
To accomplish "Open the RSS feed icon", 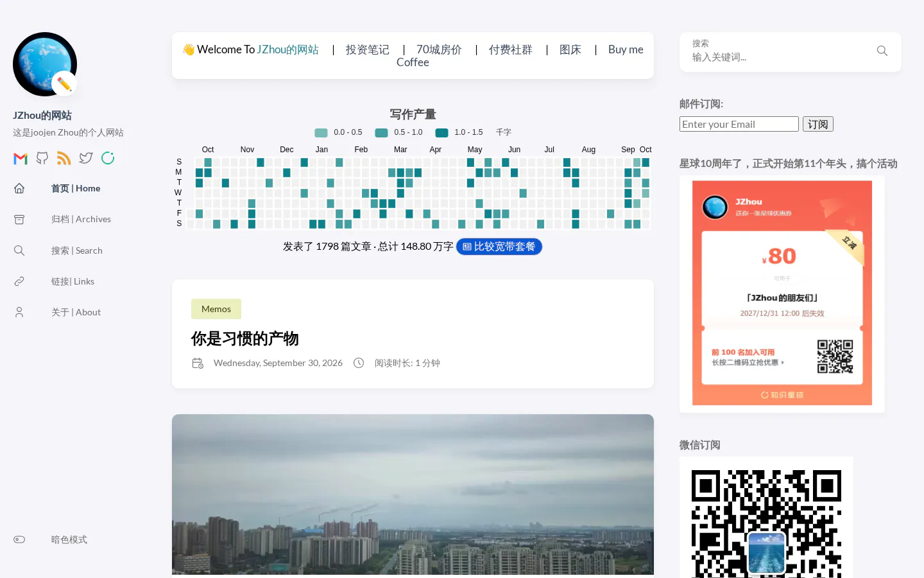I will [x=64, y=158].
